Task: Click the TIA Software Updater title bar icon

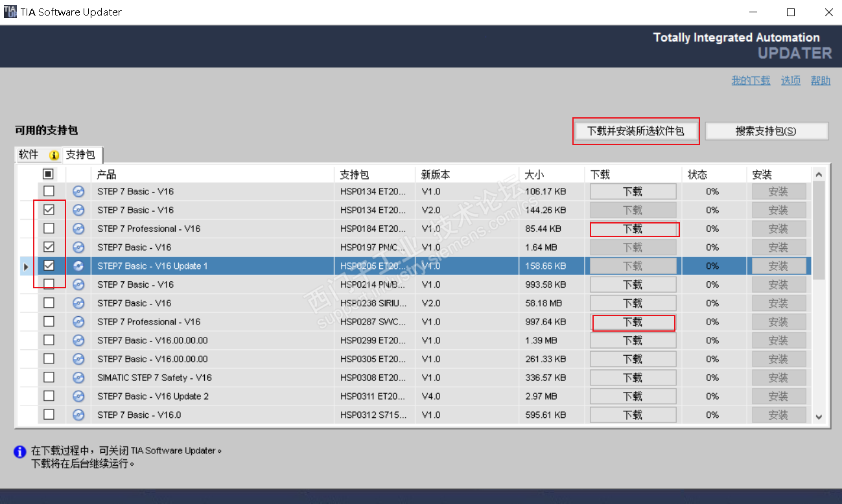Action: click(10, 12)
